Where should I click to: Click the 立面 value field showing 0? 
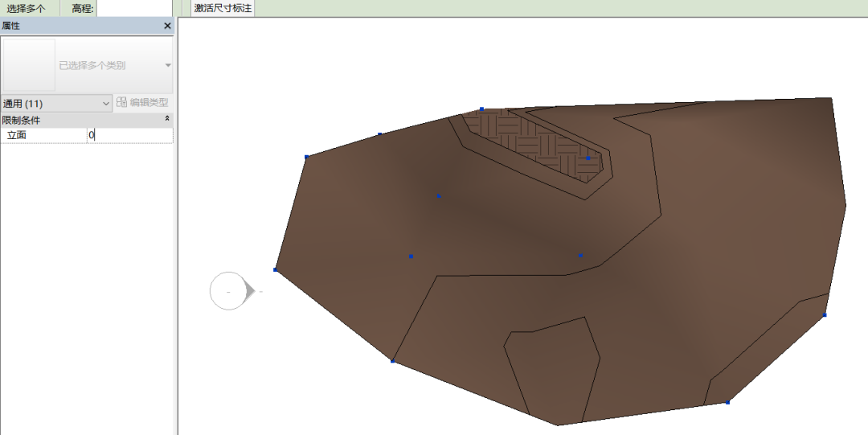pyautogui.click(x=129, y=134)
